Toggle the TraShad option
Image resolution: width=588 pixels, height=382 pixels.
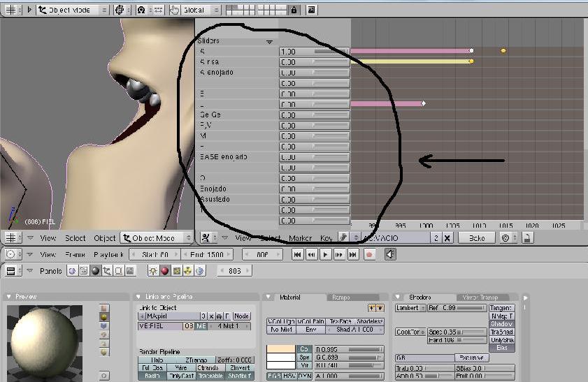tap(502, 332)
